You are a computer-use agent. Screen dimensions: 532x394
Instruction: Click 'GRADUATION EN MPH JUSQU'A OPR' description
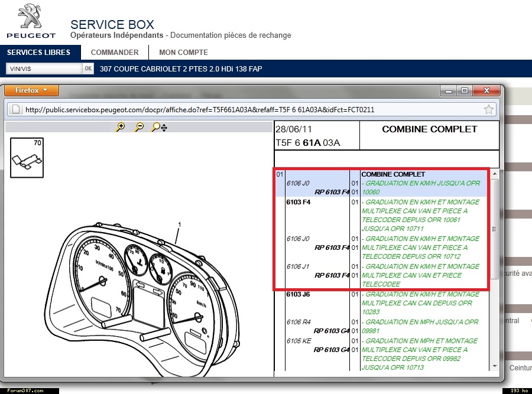(x=421, y=322)
